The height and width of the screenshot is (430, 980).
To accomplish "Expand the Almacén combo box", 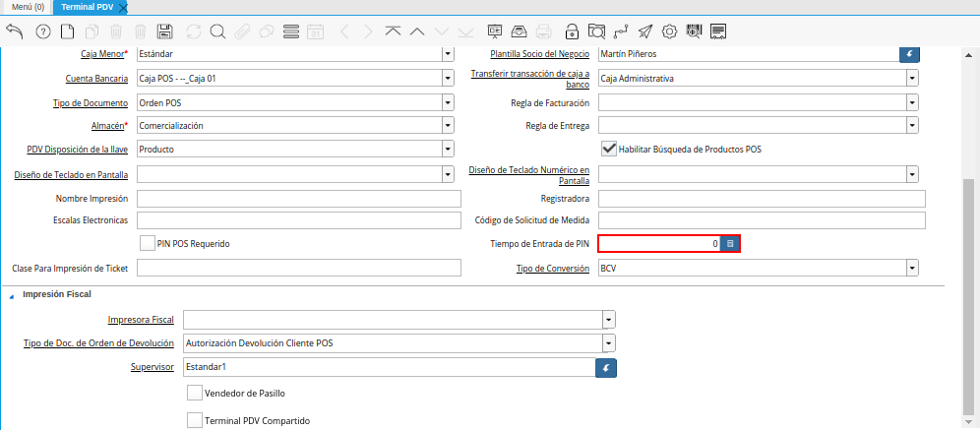I will 448,126.
